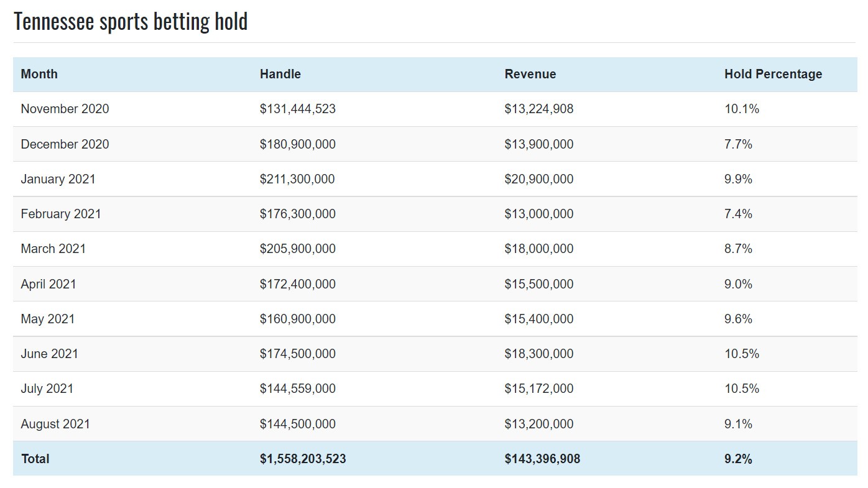Click the total hold percentage 9.2%

(x=738, y=459)
